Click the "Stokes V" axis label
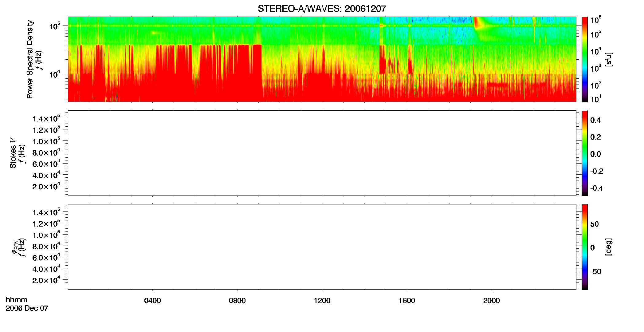The image size is (644, 332). (13, 152)
